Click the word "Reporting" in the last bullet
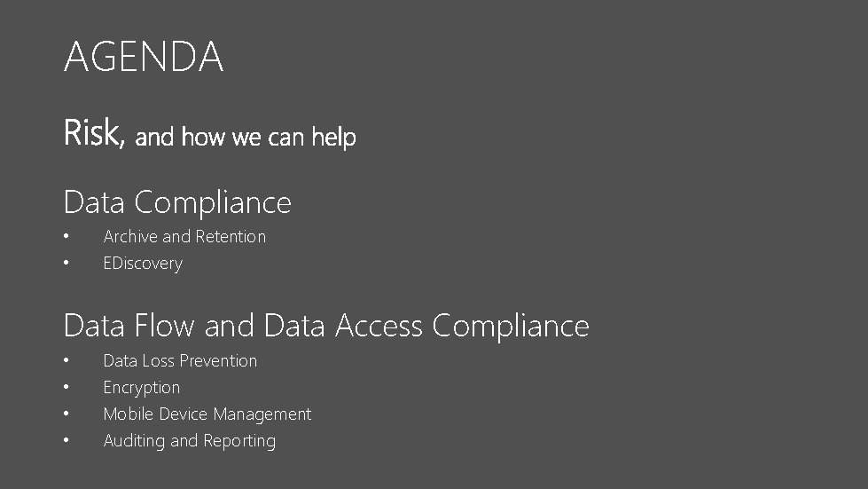The width and height of the screenshot is (868, 489). pos(239,441)
